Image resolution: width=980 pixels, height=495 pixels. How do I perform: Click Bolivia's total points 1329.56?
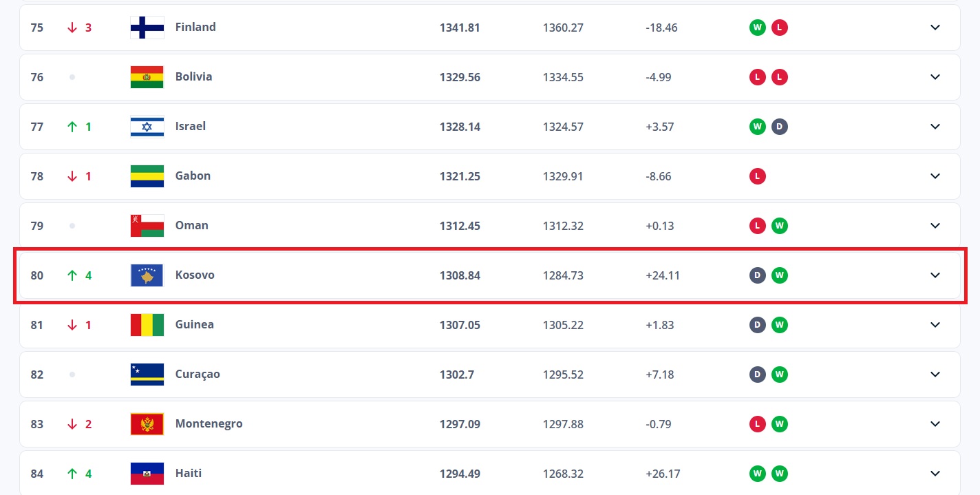460,77
